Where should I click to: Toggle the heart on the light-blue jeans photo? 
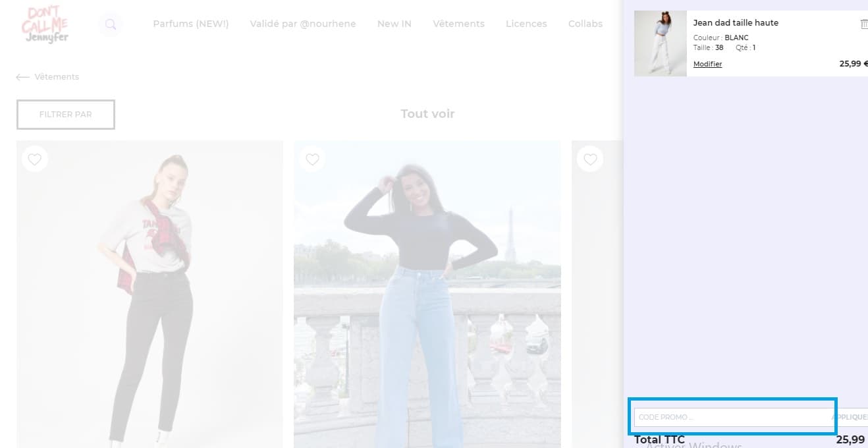click(x=312, y=158)
